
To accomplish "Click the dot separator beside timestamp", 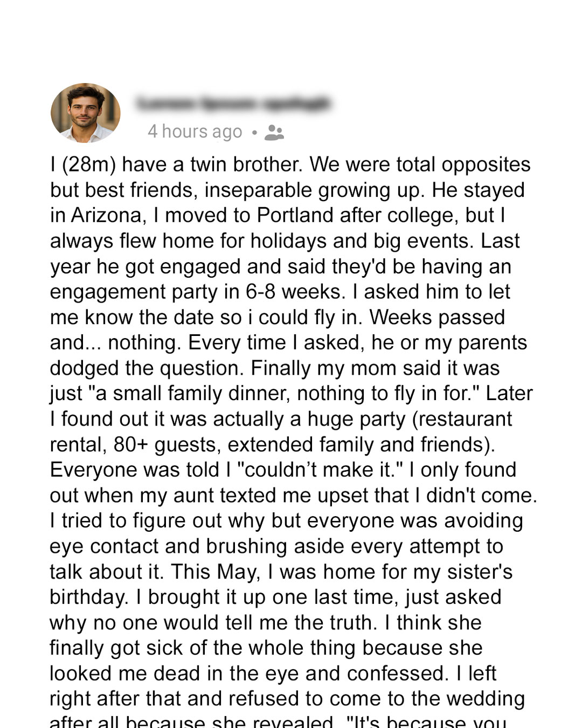I will coord(254,132).
